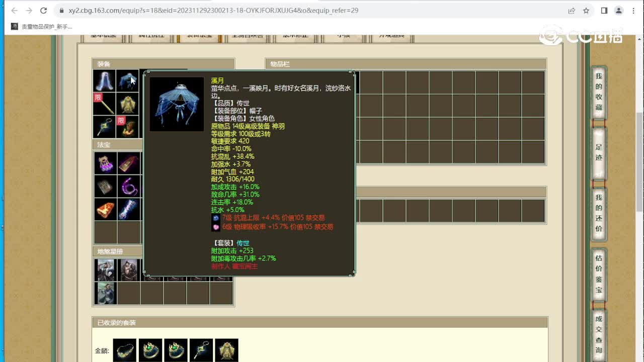Select the 金麟 set golden necklace icon
This screenshot has height=362, width=644.
[125, 350]
